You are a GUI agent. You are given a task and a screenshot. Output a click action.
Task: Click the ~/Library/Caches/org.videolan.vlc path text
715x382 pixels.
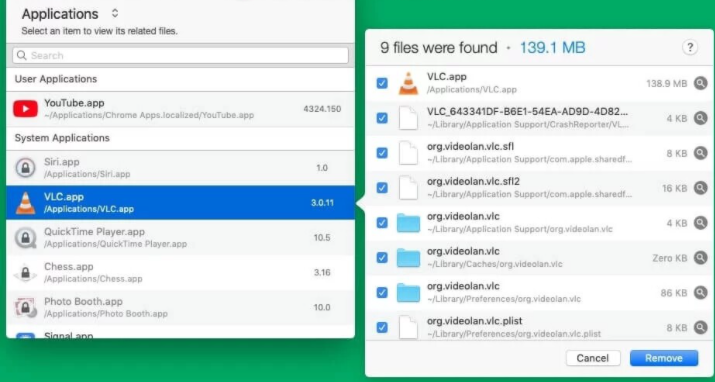pos(495,264)
